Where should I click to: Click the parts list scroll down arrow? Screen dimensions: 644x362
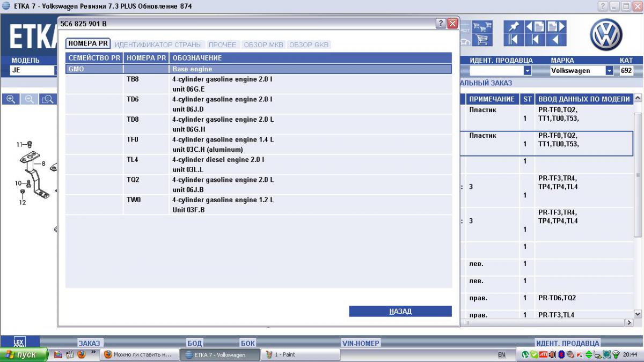click(x=638, y=314)
